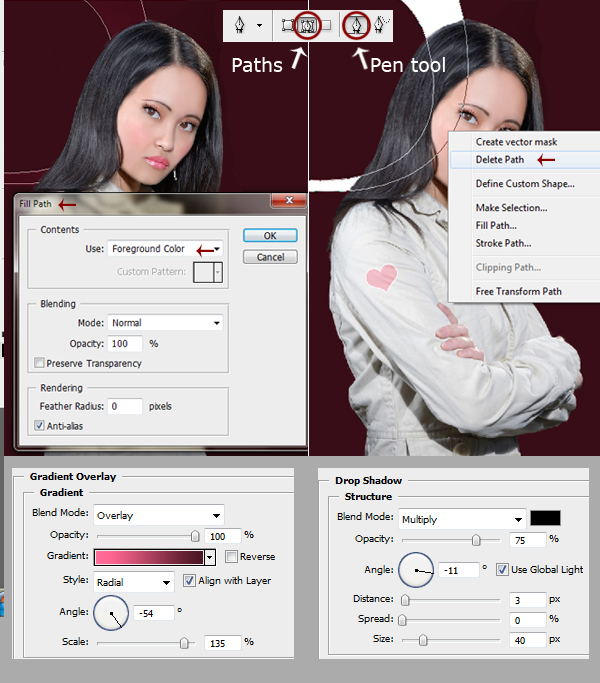Open Gradient Overlay Blend Mode dropdown

pyautogui.click(x=159, y=515)
